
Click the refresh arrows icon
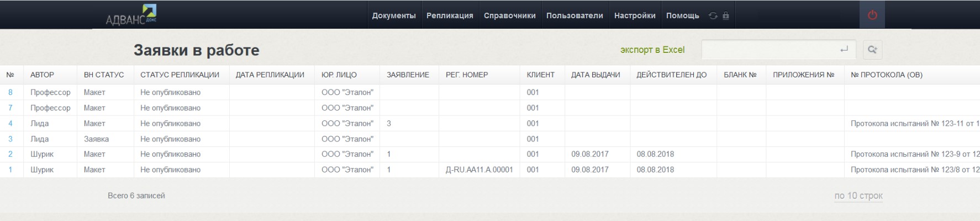point(713,15)
